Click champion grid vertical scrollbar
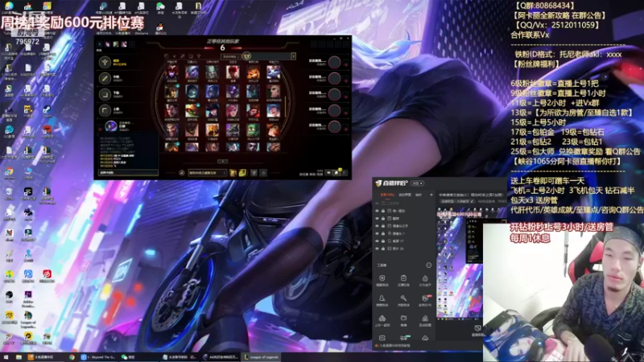 (x=286, y=108)
